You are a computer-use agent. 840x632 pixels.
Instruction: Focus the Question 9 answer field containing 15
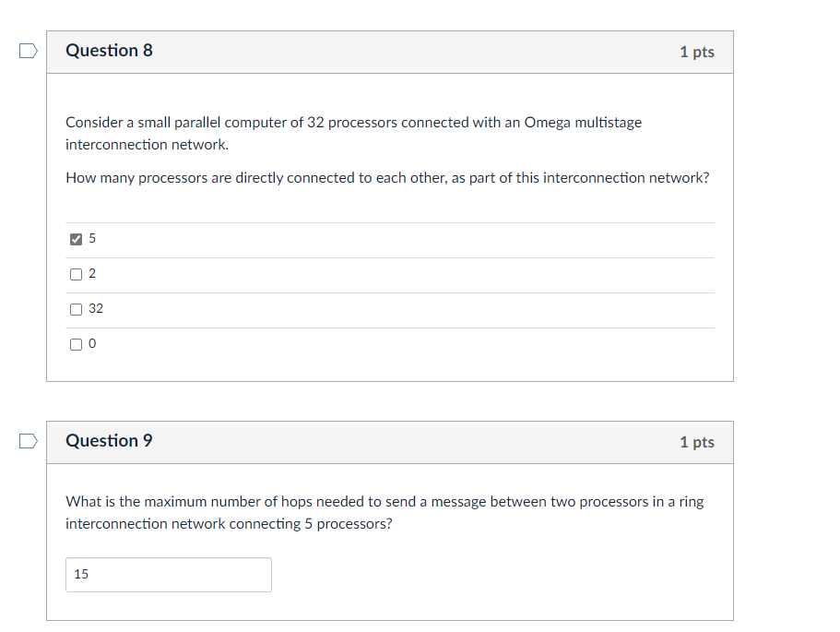point(168,574)
